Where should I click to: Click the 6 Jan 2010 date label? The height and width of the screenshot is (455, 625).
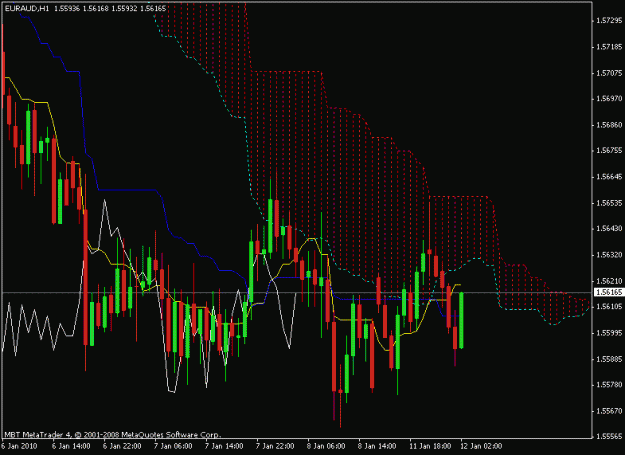(20, 446)
